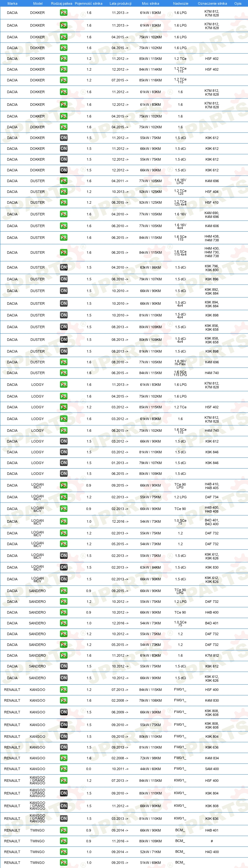Click the PB fuel icon in the Kangoo K4M 830 row
Screen dimensions: 248x868
pyautogui.click(x=63, y=700)
